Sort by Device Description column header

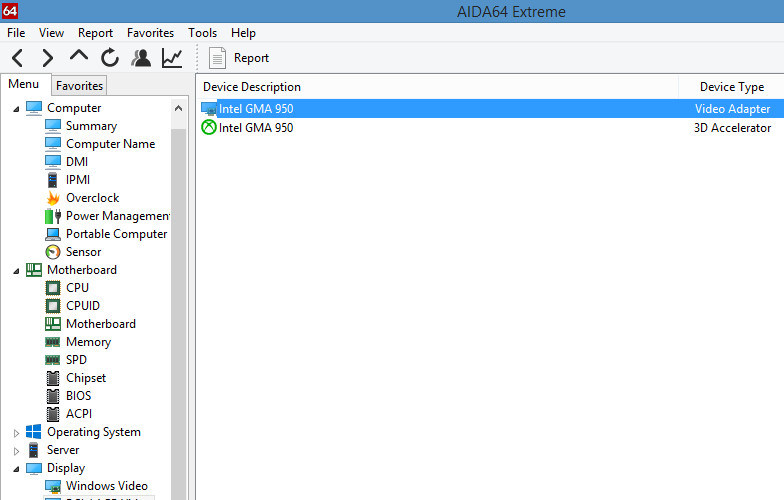click(252, 87)
